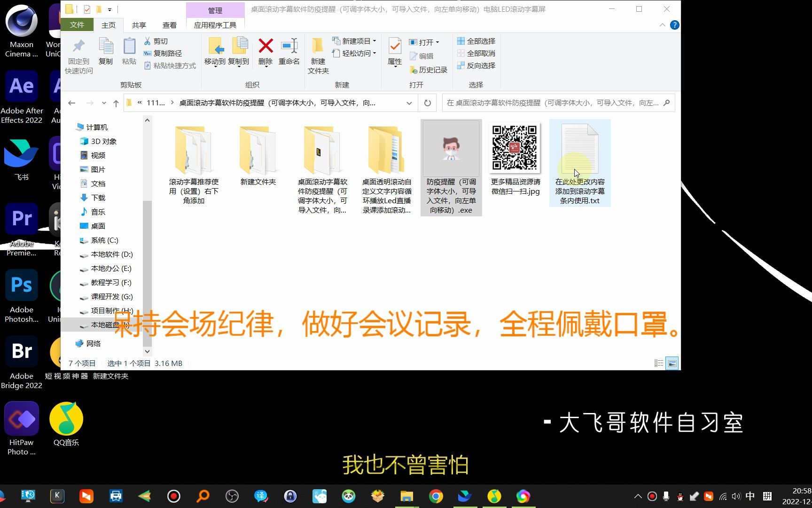Viewport: 812px width, 508px height.
Task: Select 本地软件 (D:) drive
Action: click(x=106, y=254)
